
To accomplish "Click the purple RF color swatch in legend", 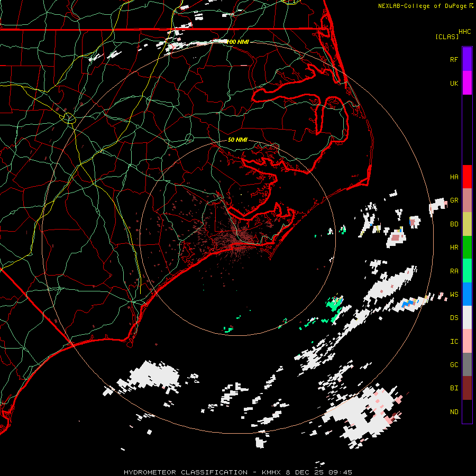I will pos(467,59).
